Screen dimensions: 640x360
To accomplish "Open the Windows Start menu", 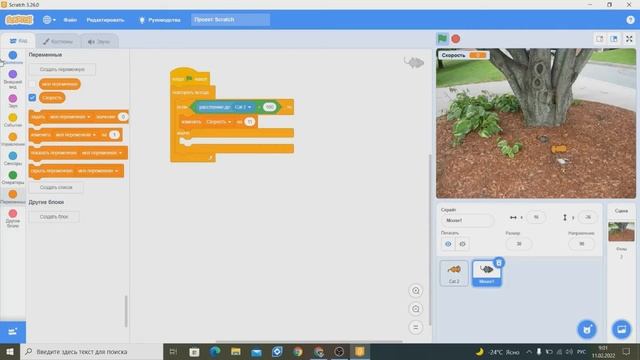I will [x=10, y=351].
